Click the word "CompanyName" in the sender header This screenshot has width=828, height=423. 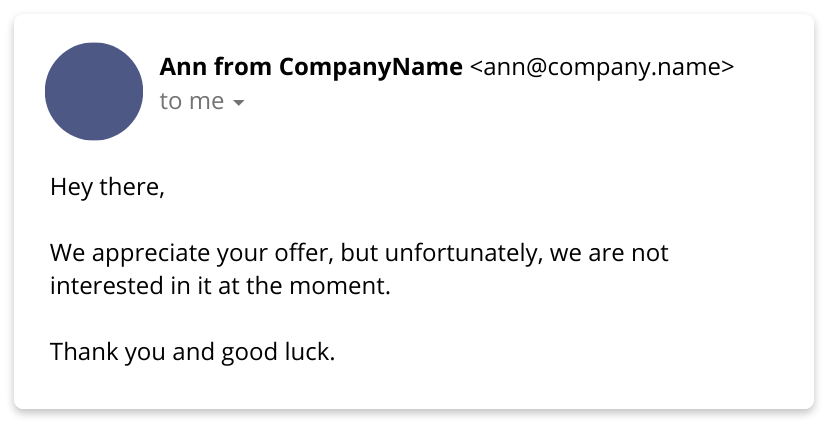371,68
